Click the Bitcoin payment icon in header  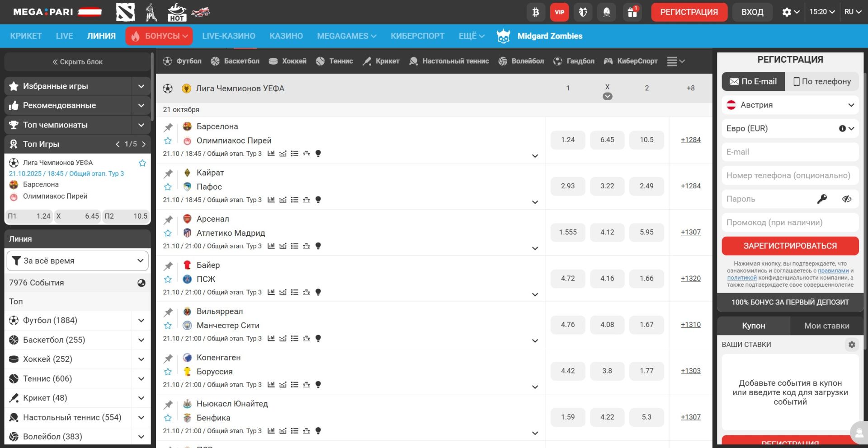pyautogui.click(x=536, y=12)
